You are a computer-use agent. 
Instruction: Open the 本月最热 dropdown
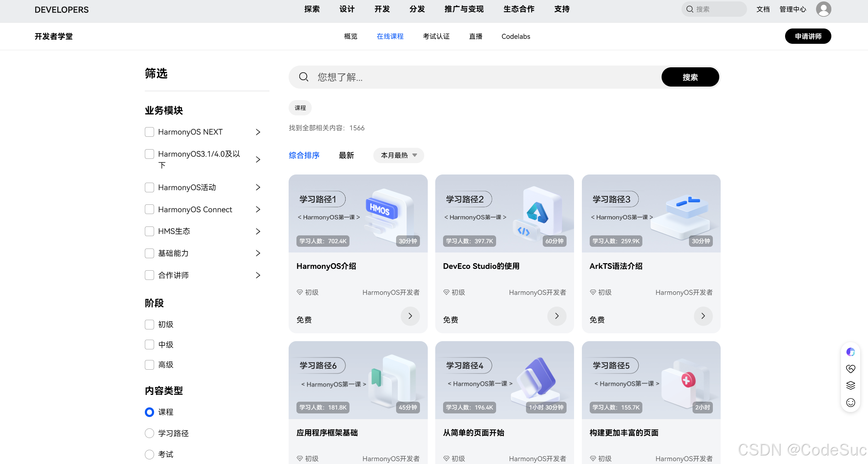tap(398, 155)
